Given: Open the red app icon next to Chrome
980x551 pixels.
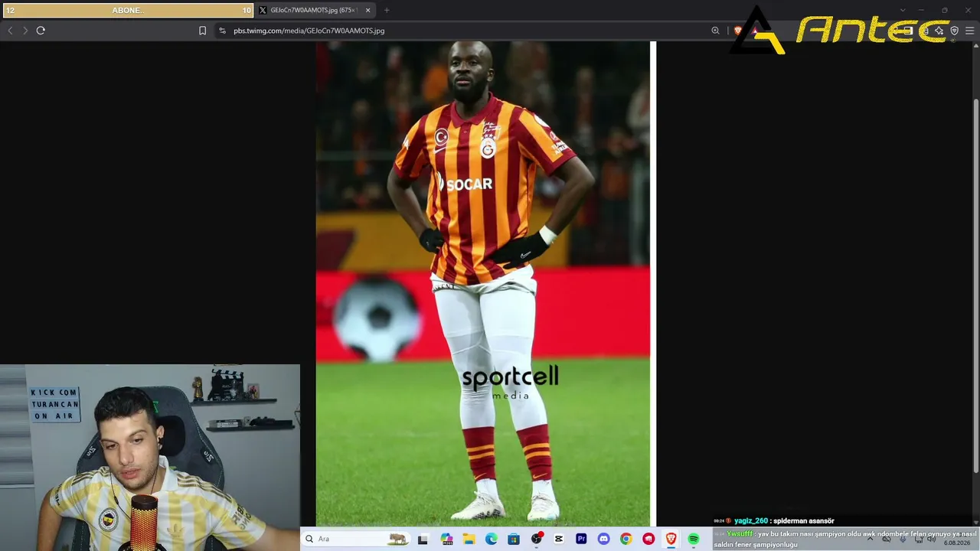Looking at the screenshot, I should click(x=648, y=539).
